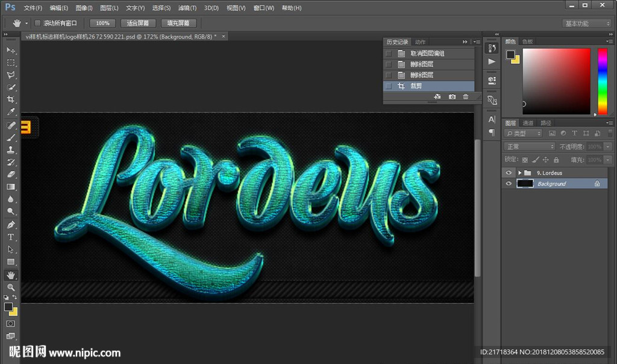Select the Crop tool in the toolbar

[x=11, y=100]
